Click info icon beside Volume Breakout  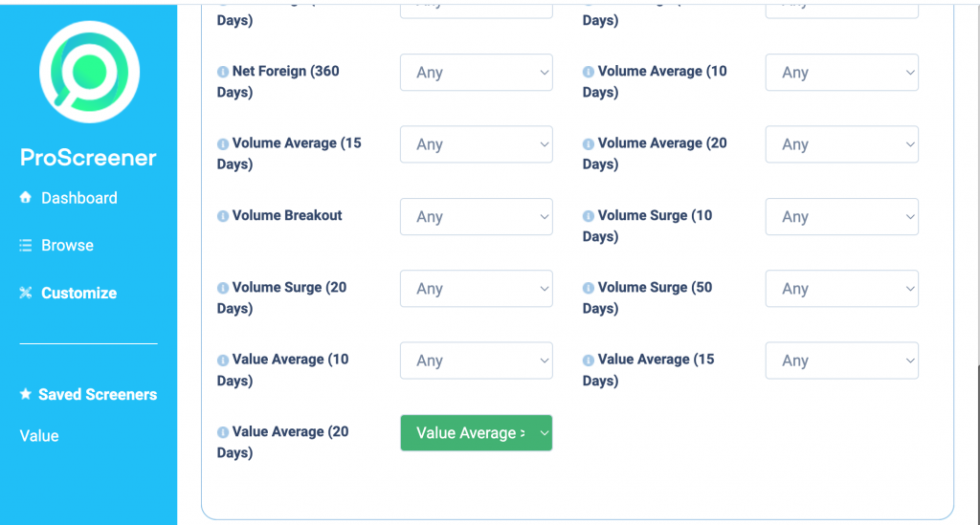(x=222, y=216)
